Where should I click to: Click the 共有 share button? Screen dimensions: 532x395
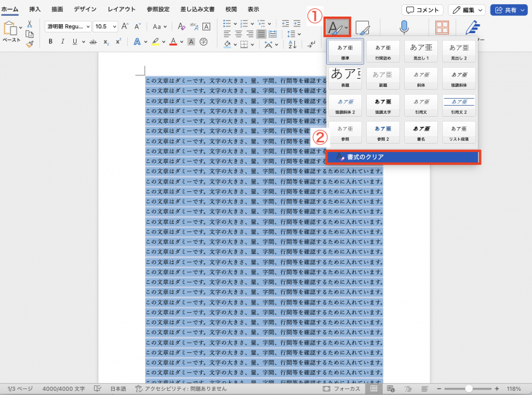(x=509, y=10)
